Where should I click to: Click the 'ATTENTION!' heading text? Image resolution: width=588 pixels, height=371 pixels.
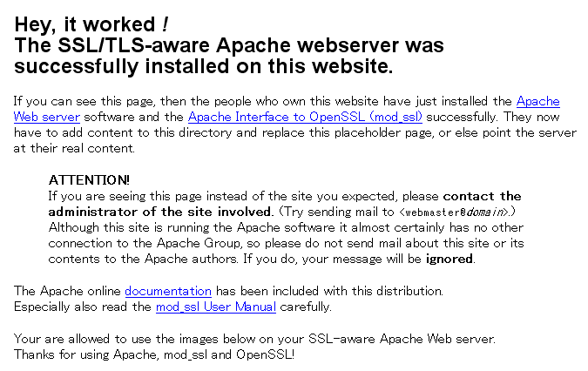pos(89,180)
